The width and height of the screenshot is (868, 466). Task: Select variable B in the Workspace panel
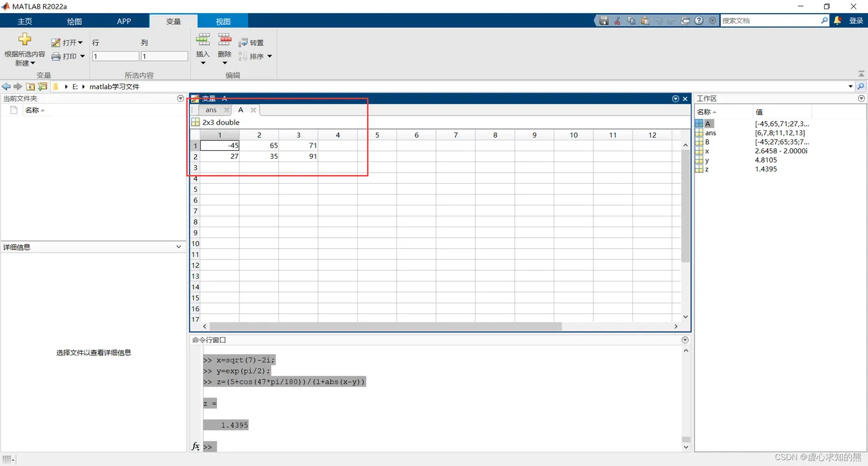tap(707, 142)
